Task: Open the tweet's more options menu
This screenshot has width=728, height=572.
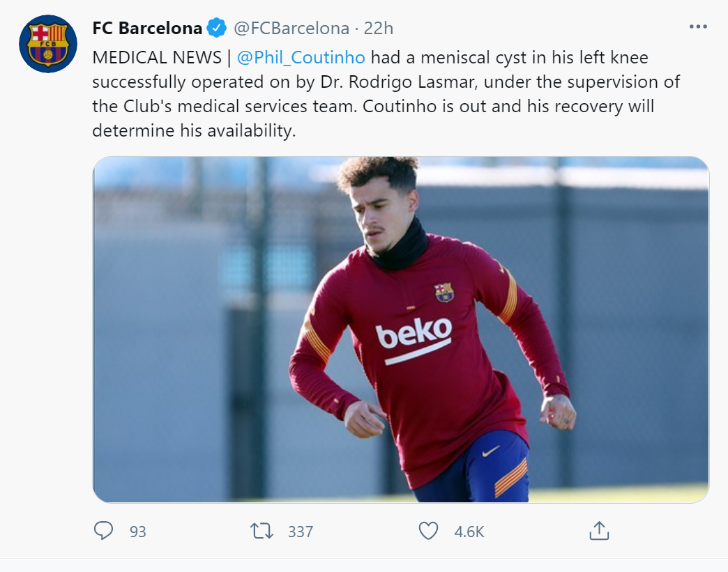Action: 697,27
